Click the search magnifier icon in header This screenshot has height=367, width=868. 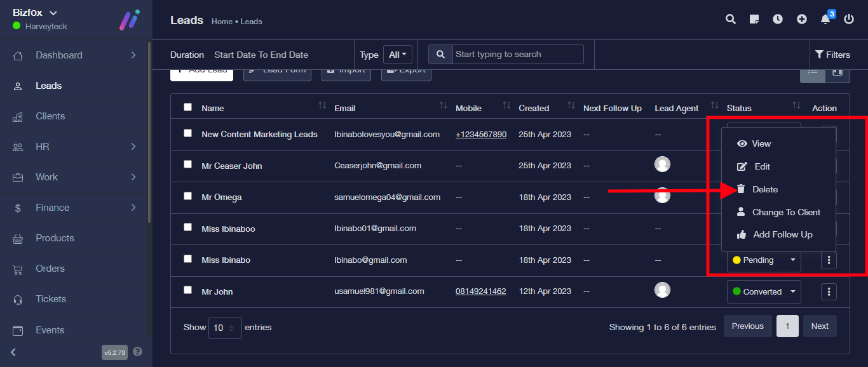tap(731, 19)
